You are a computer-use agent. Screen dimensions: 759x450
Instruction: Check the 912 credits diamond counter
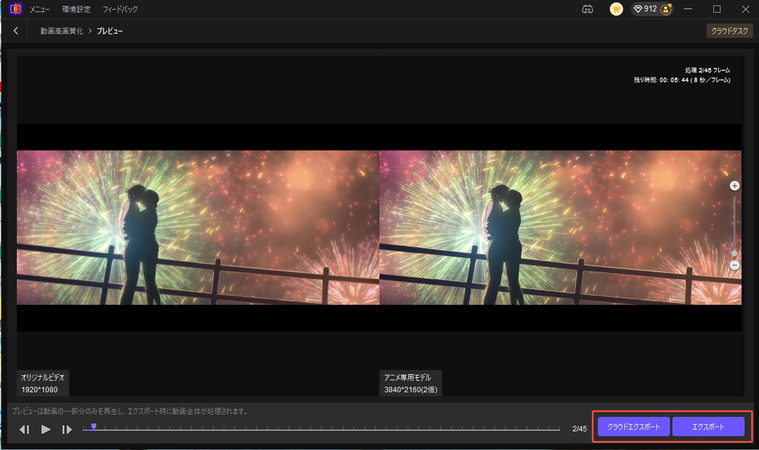[x=646, y=9]
